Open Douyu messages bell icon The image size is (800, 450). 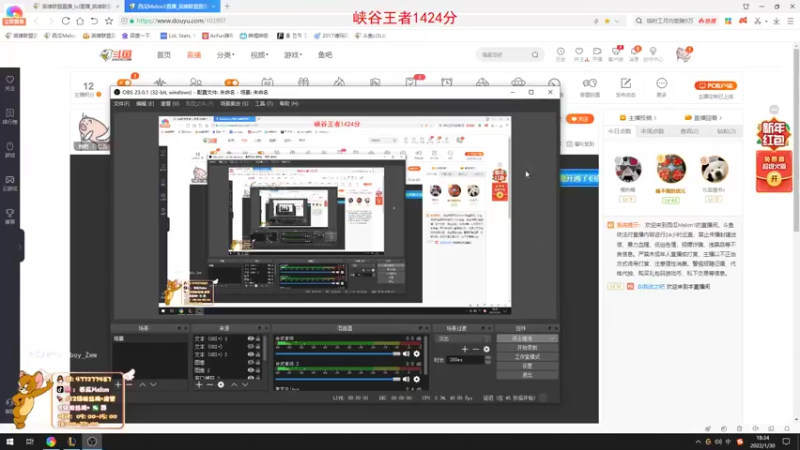click(x=634, y=52)
